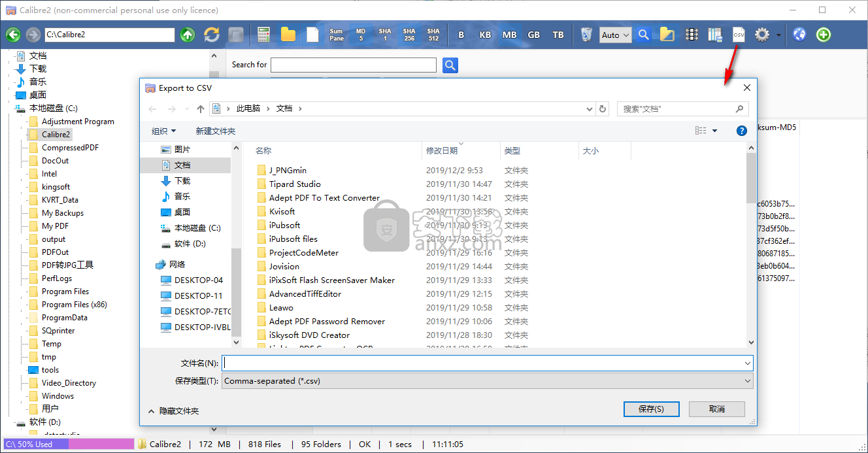
Task: Click the green Back arrow in main toolbar
Action: (x=13, y=35)
